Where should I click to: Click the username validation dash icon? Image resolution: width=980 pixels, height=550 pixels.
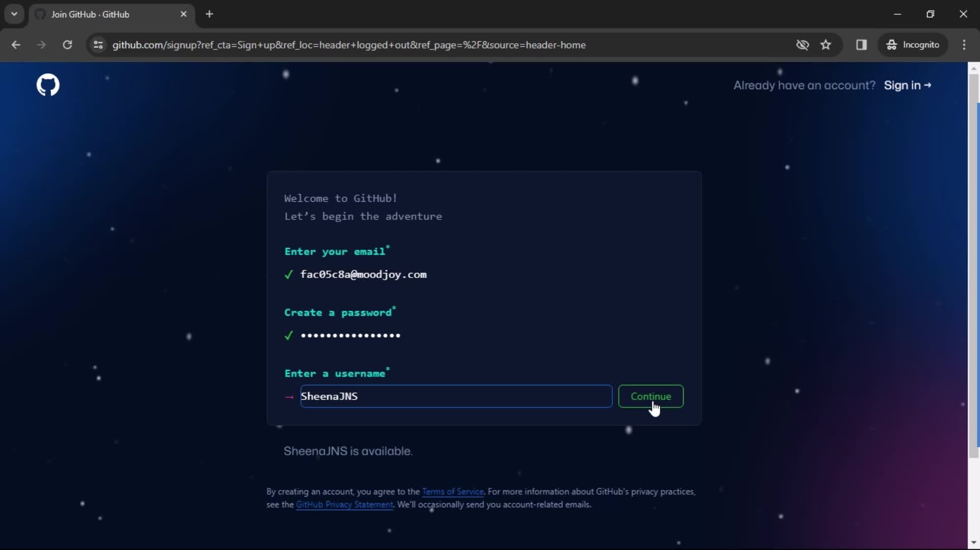[288, 397]
